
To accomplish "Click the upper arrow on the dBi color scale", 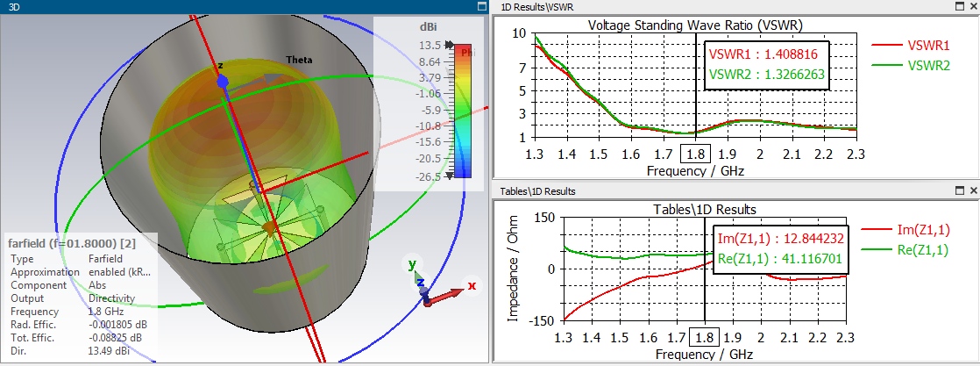I will point(450,45).
